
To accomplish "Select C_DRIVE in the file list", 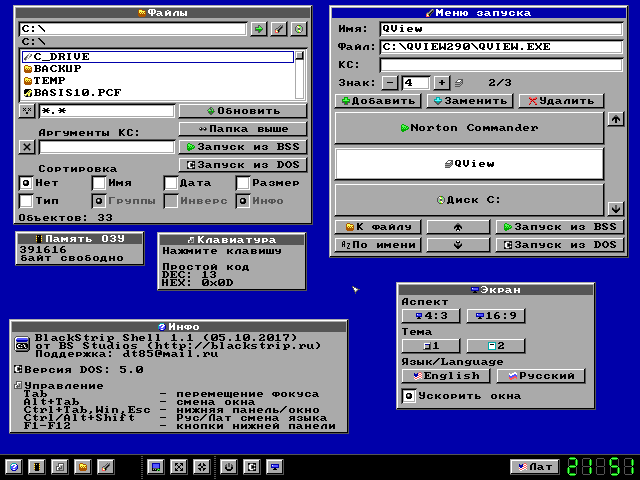I will tap(158, 57).
